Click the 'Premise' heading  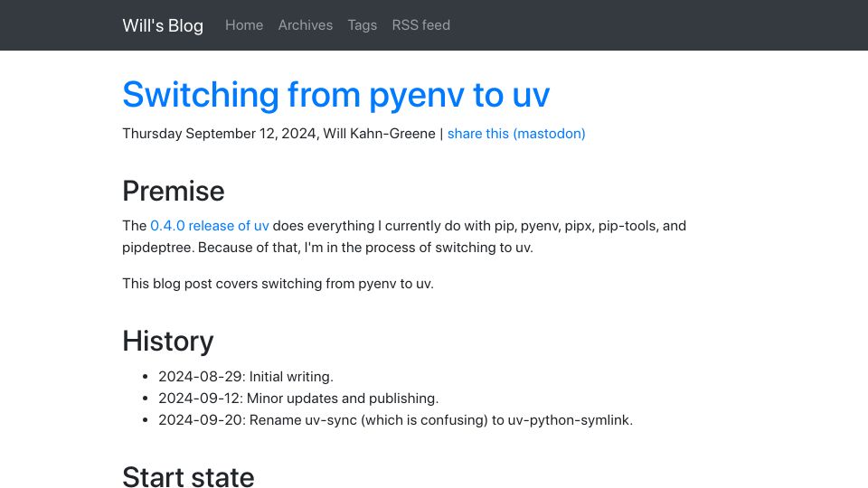tap(174, 192)
